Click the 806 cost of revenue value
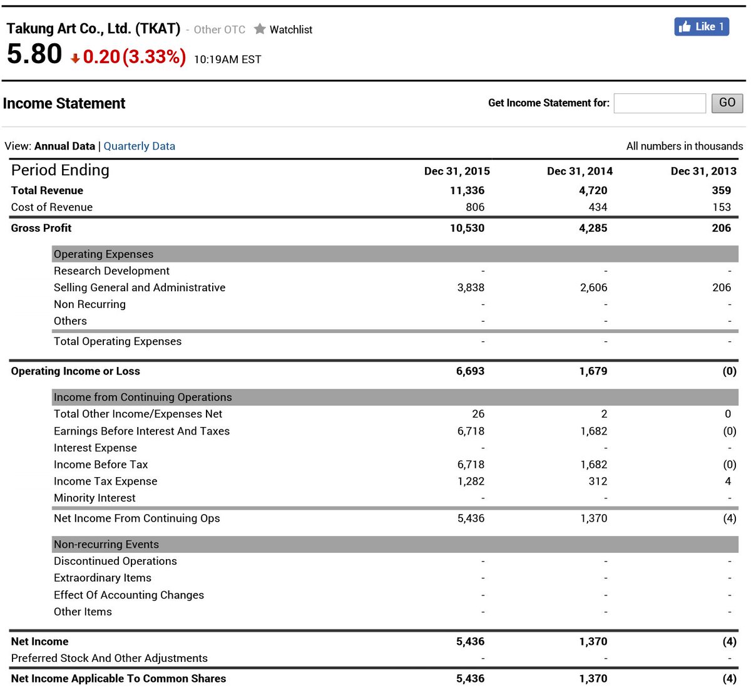Image resolution: width=751 pixels, height=700 pixels. point(475,207)
